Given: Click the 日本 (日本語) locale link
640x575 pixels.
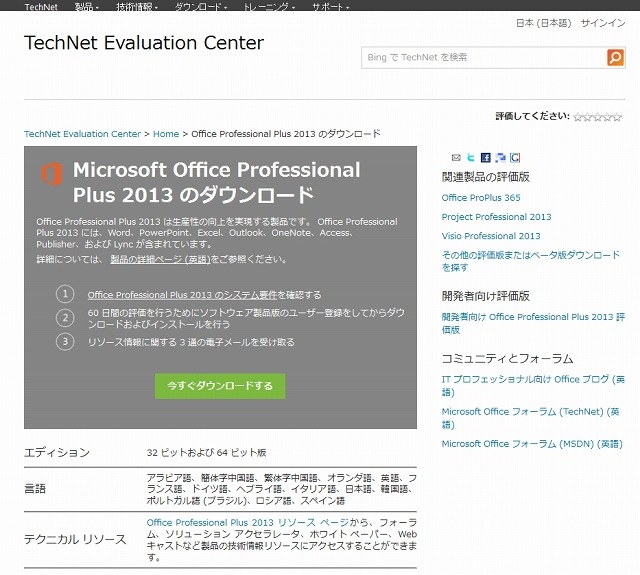Looking at the screenshot, I should (544, 23).
